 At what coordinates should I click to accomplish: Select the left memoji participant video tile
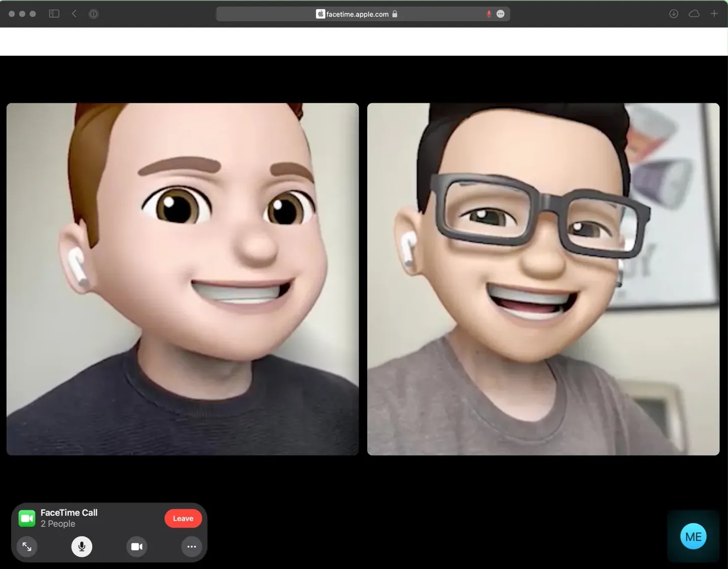(183, 279)
